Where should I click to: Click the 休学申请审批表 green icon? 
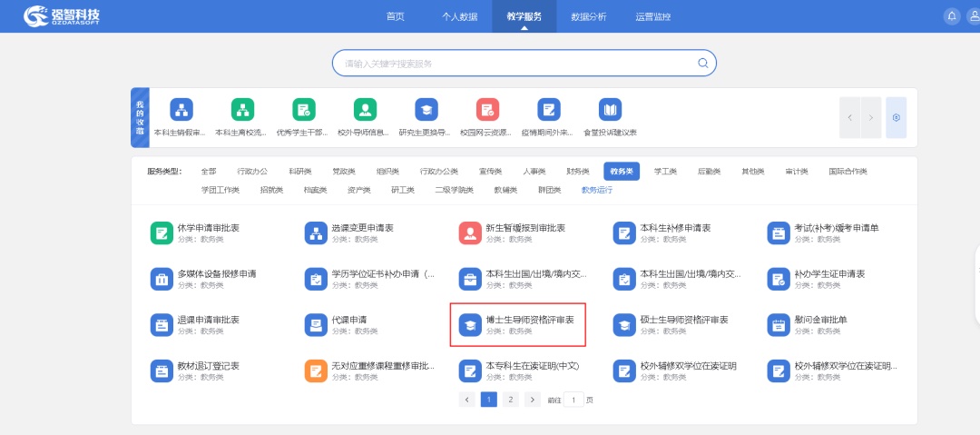pos(162,232)
